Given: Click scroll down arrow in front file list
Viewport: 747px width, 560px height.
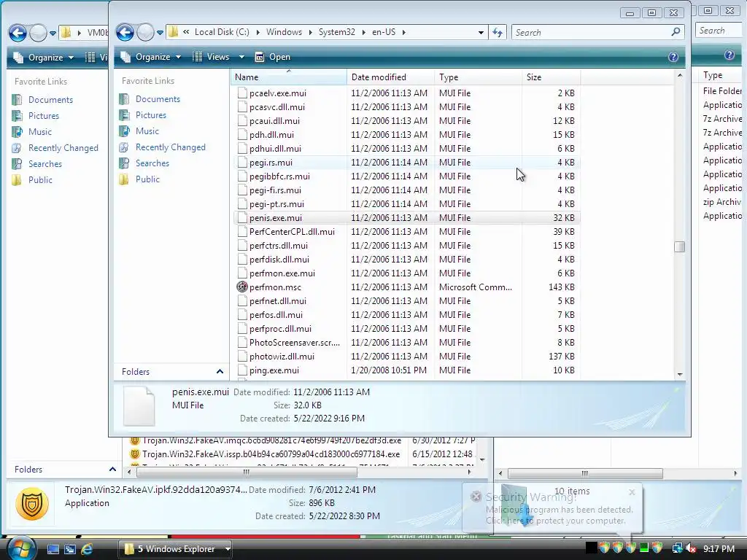Looking at the screenshot, I should [x=680, y=375].
